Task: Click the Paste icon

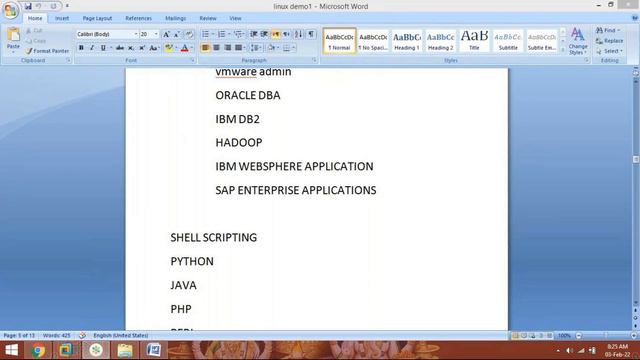Action: coord(13,35)
